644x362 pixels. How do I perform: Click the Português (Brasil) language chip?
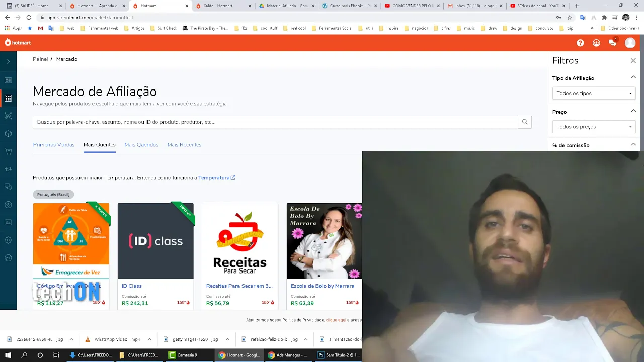click(53, 194)
